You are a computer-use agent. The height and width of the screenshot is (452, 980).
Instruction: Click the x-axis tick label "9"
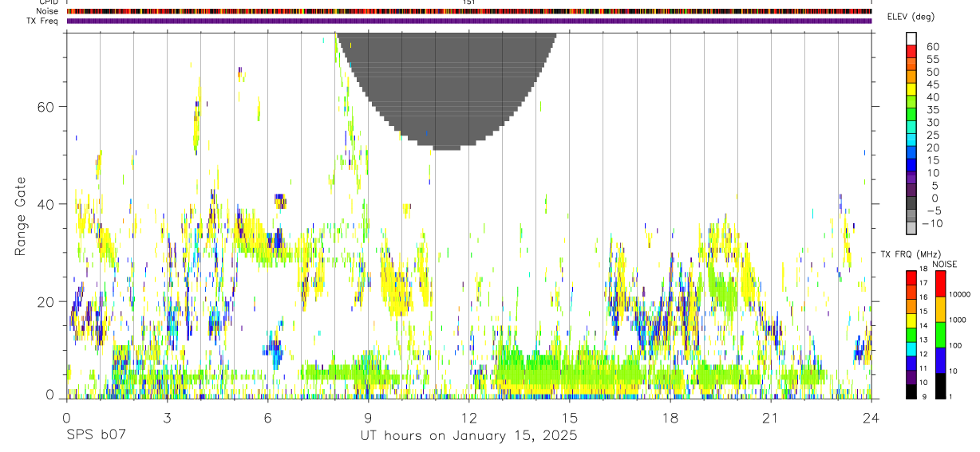click(369, 417)
